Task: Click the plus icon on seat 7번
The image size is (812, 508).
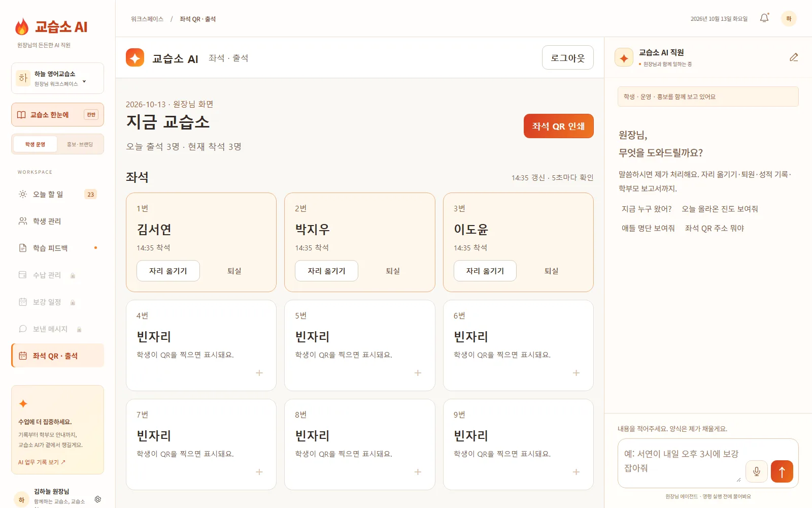Action: tap(259, 472)
